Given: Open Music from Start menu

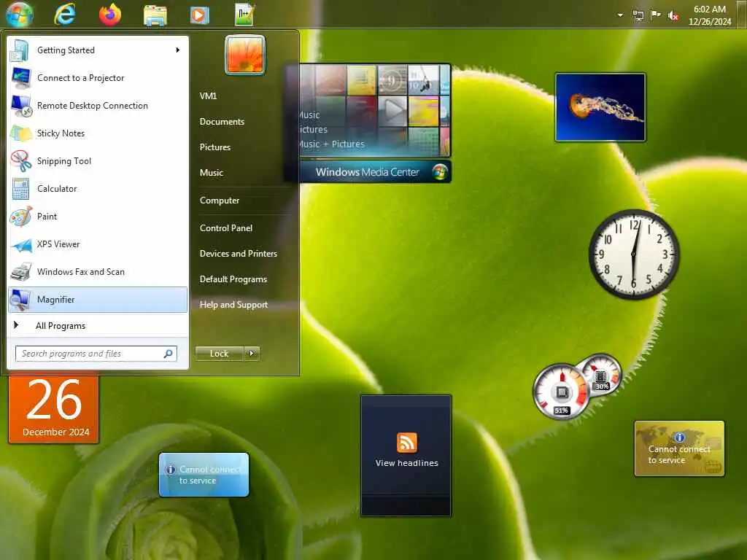Looking at the screenshot, I should coord(211,173).
